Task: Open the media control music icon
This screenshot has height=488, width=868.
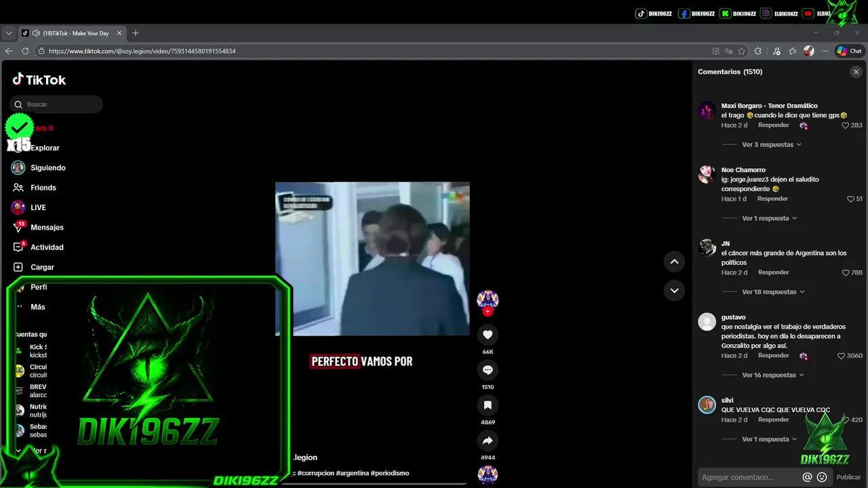Action: point(776,51)
